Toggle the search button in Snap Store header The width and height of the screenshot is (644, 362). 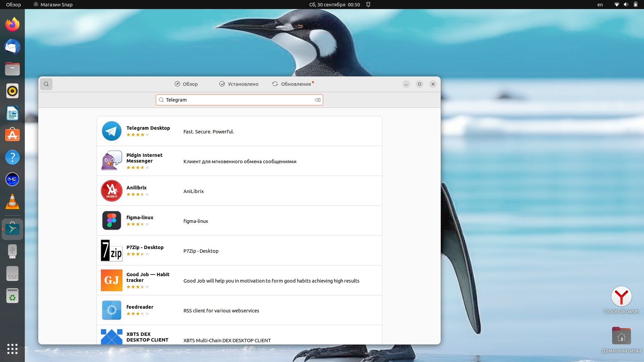click(x=46, y=84)
